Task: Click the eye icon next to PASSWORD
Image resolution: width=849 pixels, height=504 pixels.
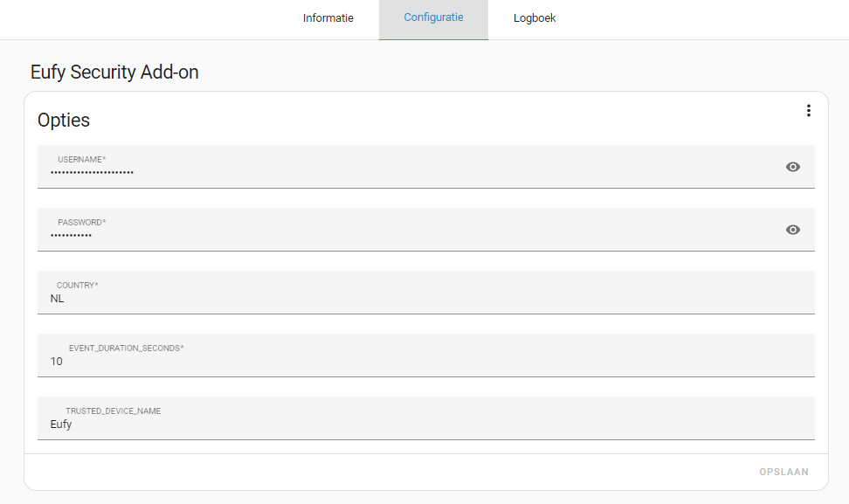Action: 792,229
